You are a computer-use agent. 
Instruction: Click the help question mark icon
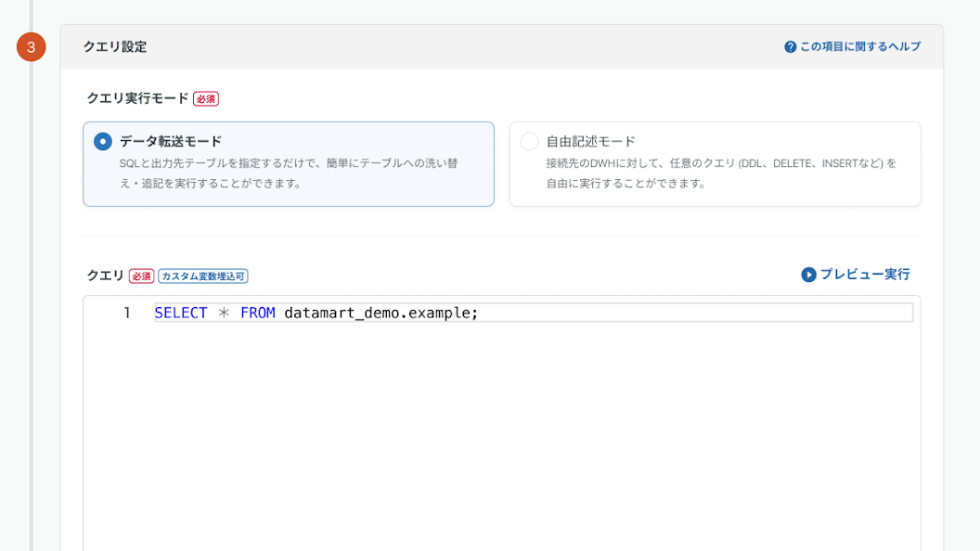pyautogui.click(x=790, y=47)
